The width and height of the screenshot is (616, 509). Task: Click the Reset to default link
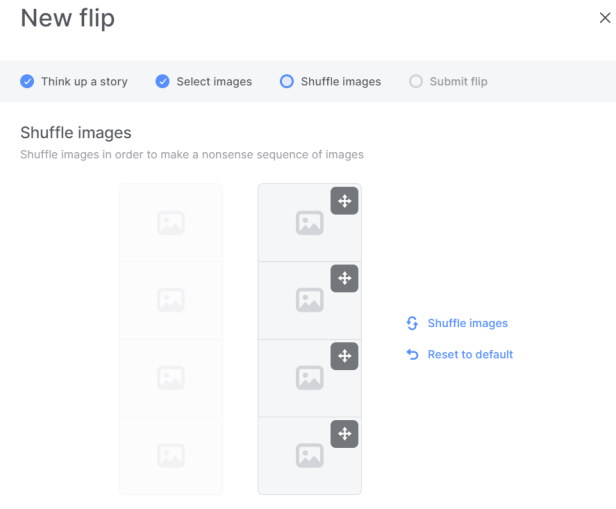[470, 354]
